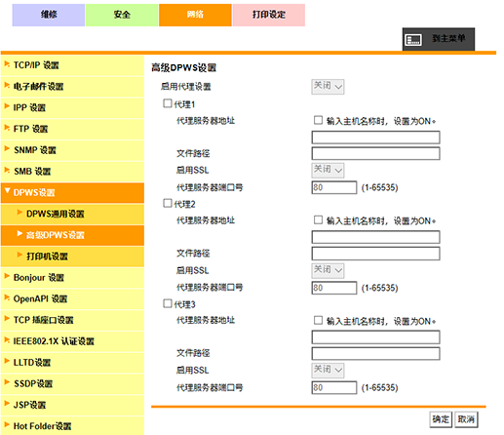Check 输入主机名称时 option for 代理1
Image resolution: width=504 pixels, height=435 pixels.
coord(318,120)
